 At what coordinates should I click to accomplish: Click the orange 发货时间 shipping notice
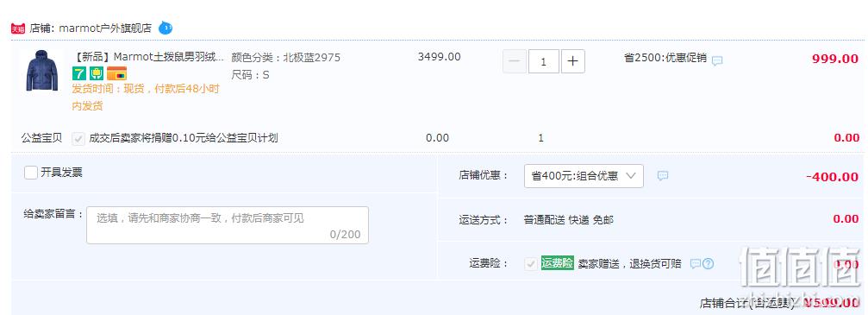(x=146, y=97)
